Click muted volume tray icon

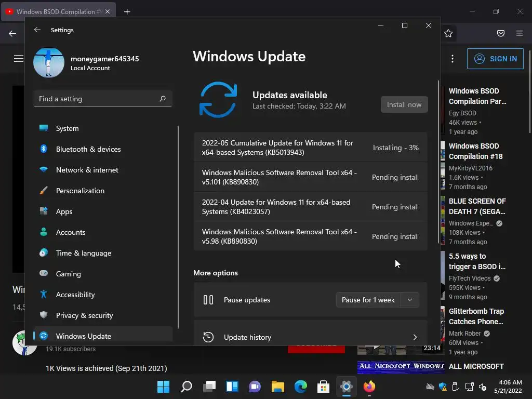pos(483,387)
